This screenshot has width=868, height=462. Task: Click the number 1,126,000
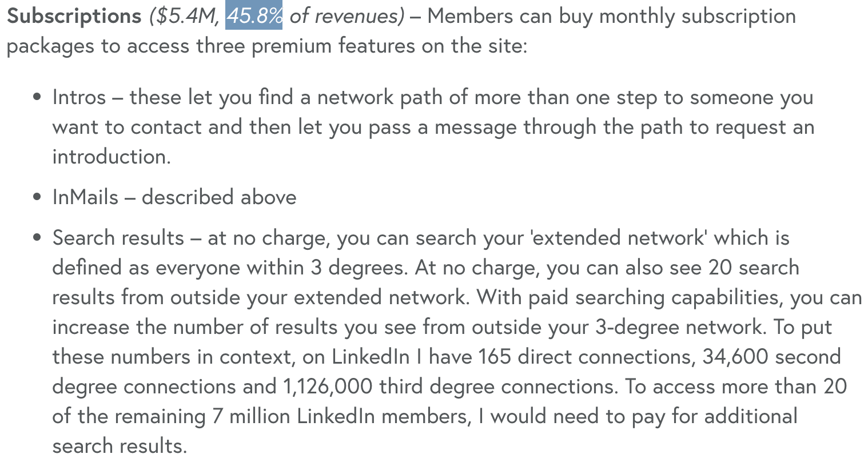[328, 387]
